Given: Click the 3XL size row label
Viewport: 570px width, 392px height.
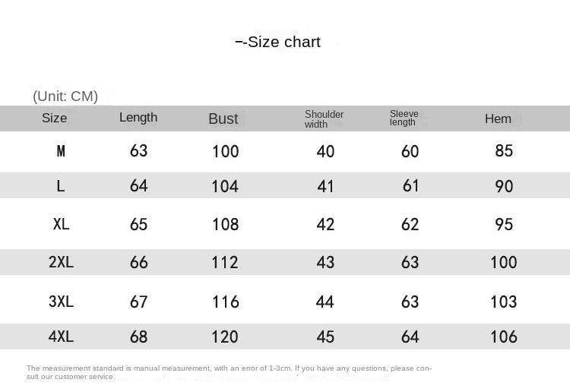Looking at the screenshot, I should (61, 301).
